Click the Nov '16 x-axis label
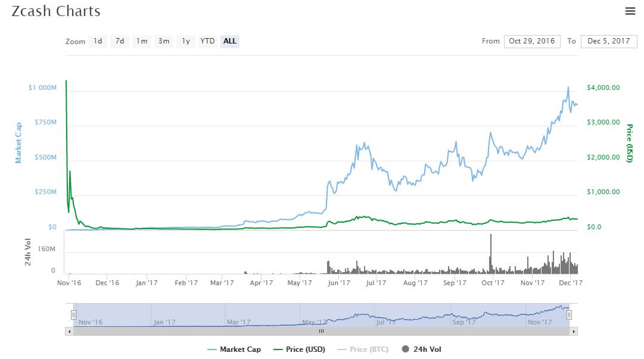Screen dimensions: 644x359 point(69,283)
